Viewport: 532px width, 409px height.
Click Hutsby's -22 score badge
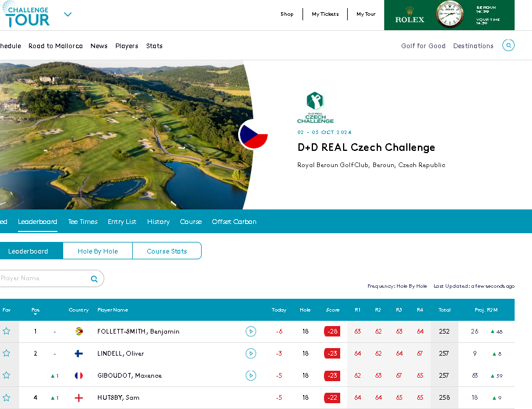tap(332, 397)
